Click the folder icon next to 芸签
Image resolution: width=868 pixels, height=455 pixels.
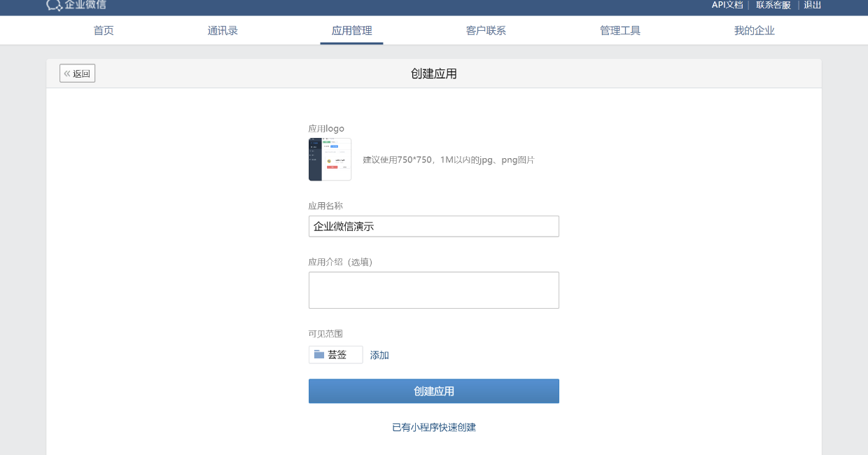coord(319,354)
